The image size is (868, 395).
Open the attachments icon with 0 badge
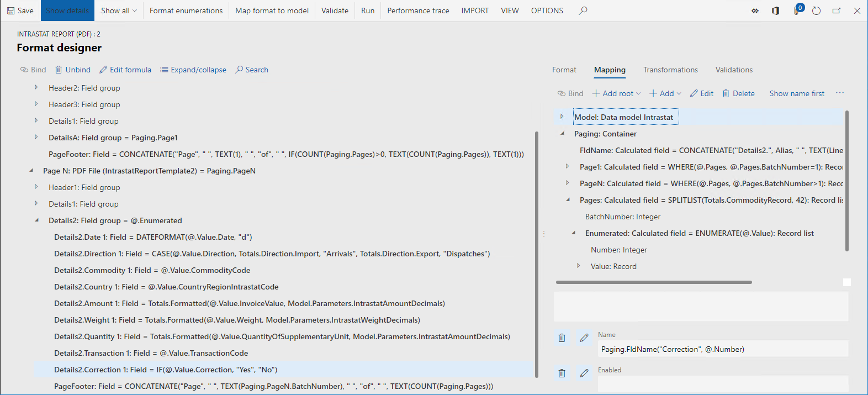point(797,10)
